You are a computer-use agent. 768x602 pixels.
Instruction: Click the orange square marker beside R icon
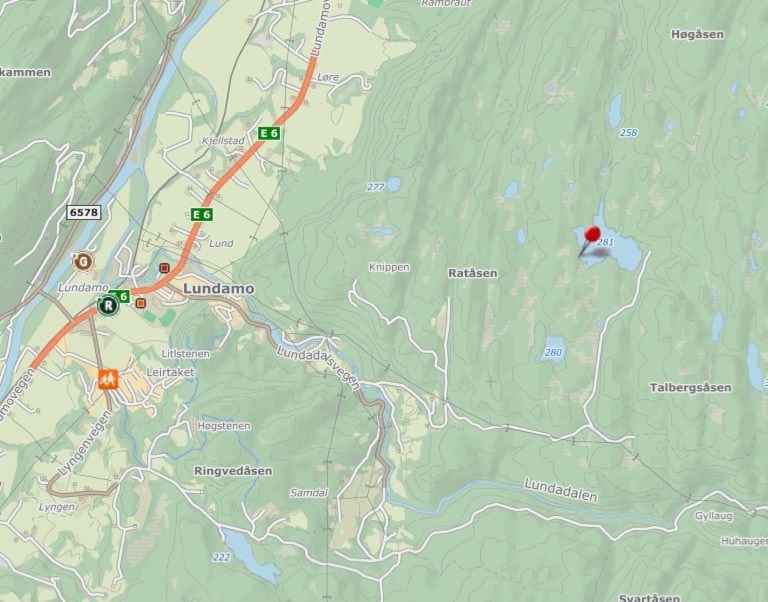[x=141, y=303]
